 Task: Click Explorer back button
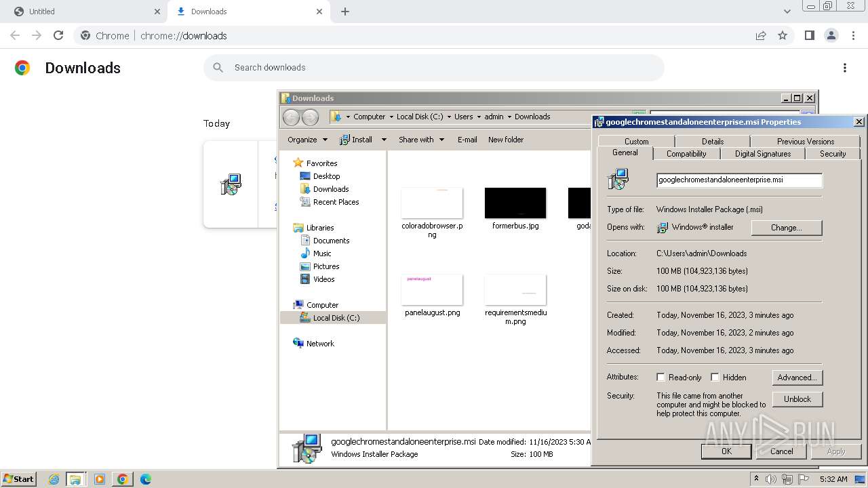click(x=291, y=117)
